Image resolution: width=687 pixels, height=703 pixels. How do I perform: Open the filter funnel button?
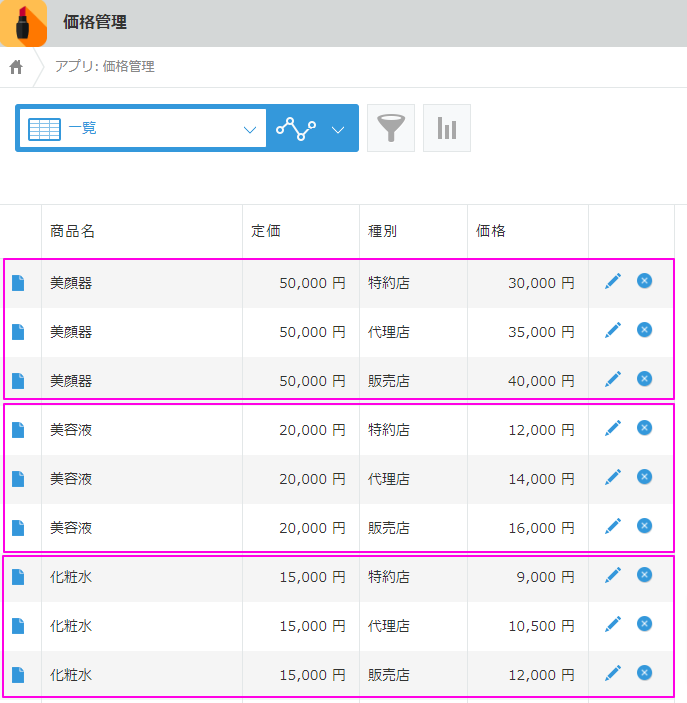[391, 128]
